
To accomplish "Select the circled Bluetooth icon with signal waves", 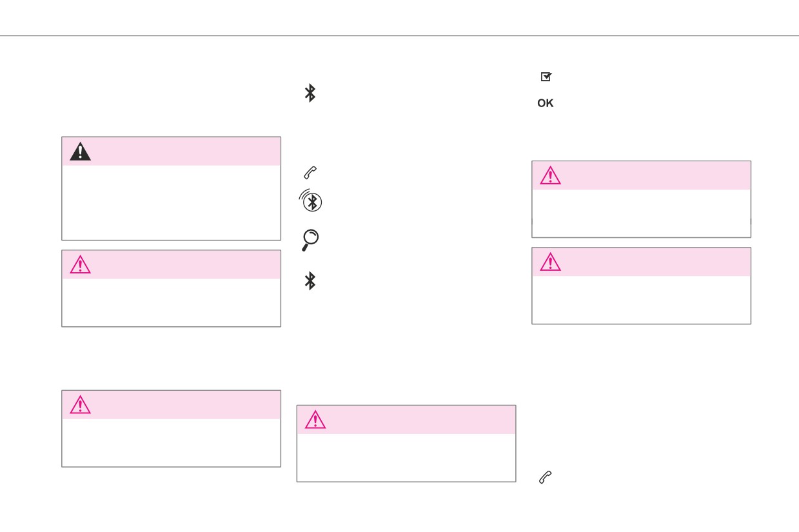I will click(x=311, y=202).
